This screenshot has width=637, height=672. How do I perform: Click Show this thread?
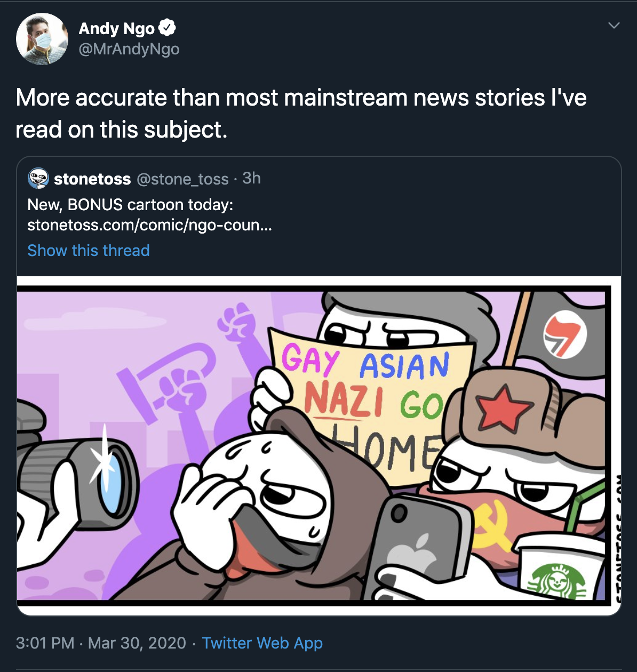(89, 250)
